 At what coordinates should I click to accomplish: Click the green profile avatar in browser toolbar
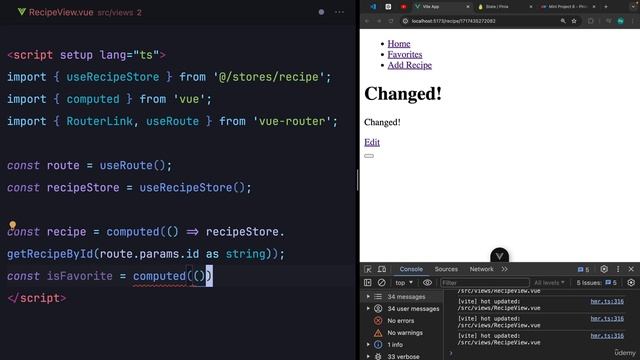click(x=620, y=21)
